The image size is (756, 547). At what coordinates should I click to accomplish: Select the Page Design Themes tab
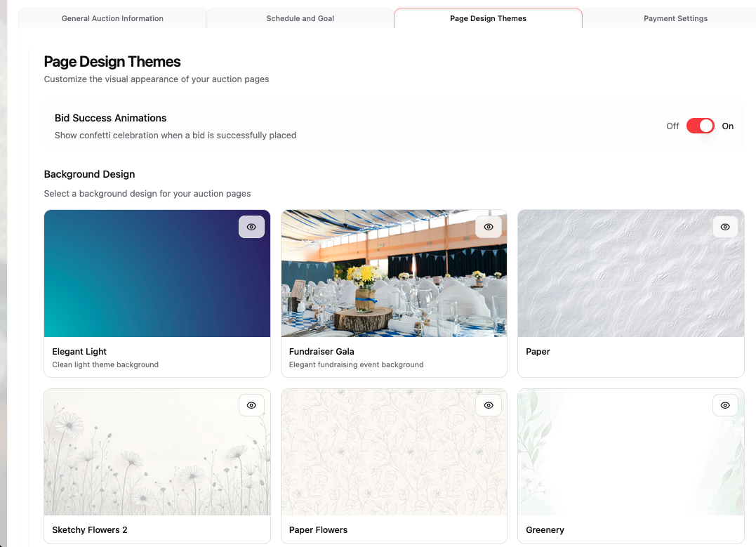[x=488, y=18]
